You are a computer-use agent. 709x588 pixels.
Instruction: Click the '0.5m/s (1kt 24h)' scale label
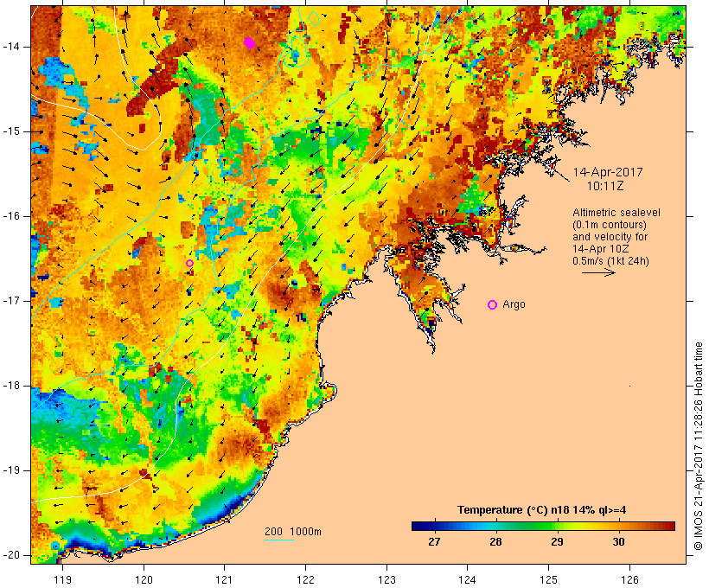coord(610,261)
